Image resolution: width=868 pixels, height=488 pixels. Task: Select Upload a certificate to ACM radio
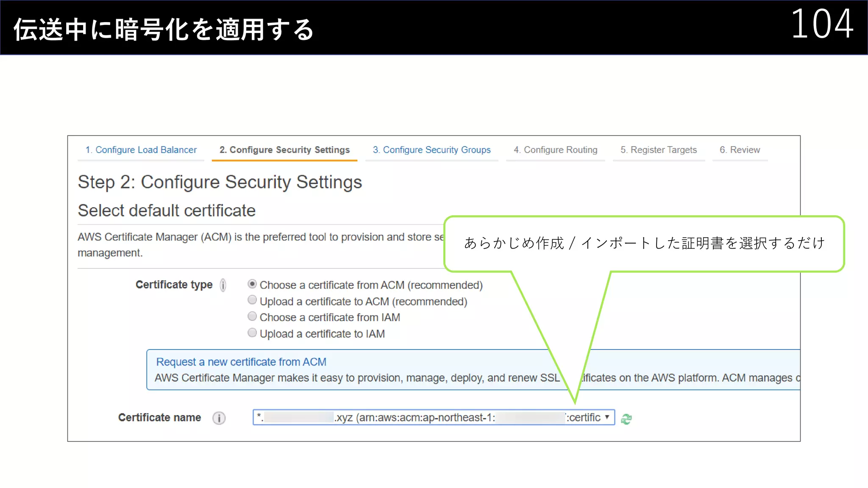tap(252, 300)
